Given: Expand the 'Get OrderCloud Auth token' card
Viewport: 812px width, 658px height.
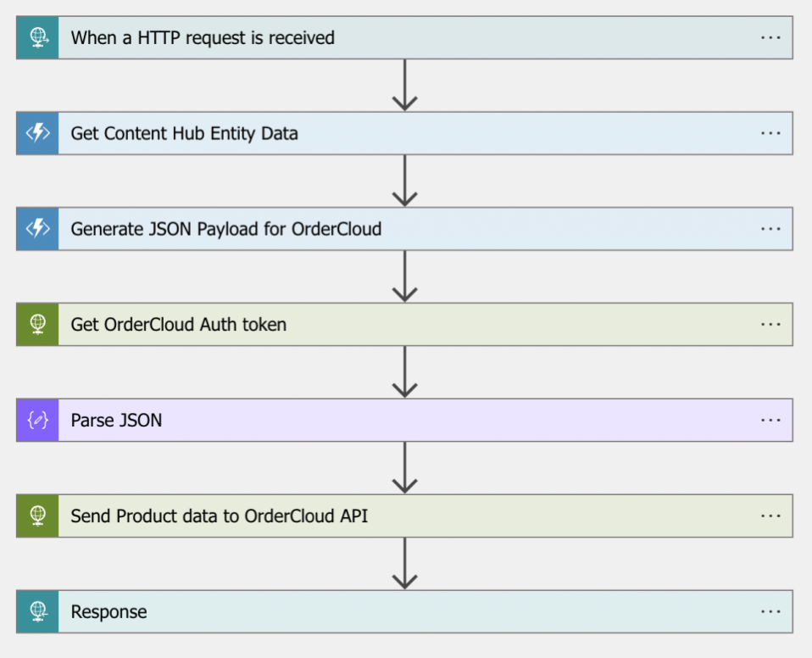Looking at the screenshot, I should coord(404,325).
